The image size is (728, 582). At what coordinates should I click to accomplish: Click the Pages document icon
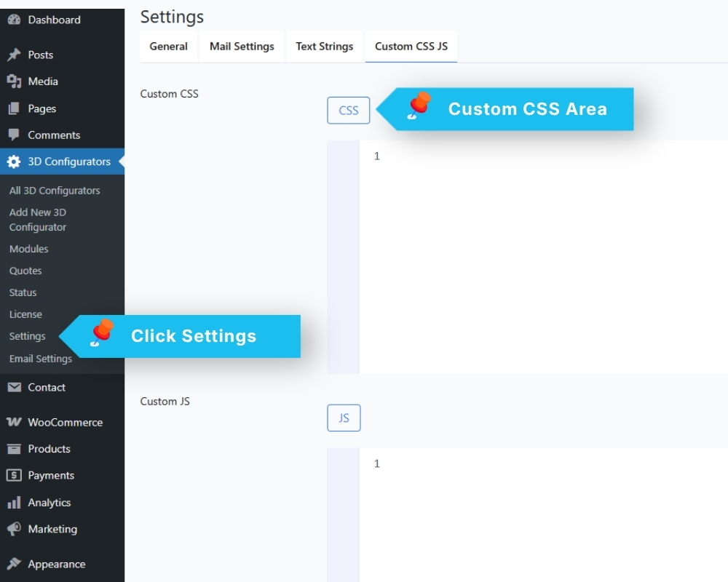pos(14,108)
